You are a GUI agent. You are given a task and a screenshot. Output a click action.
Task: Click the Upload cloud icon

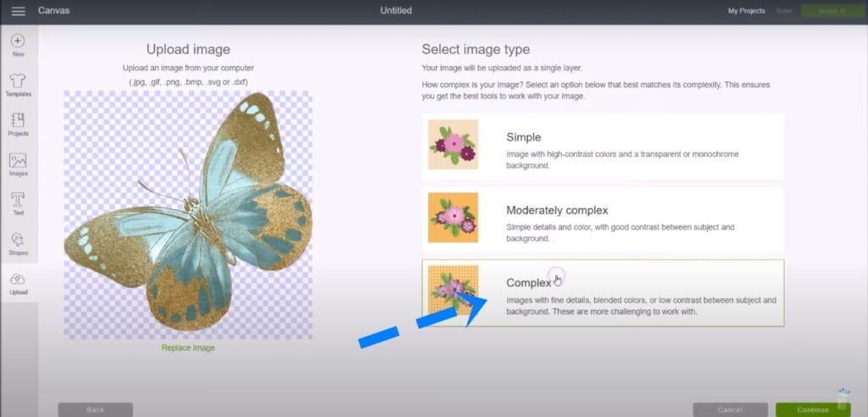[x=18, y=280]
